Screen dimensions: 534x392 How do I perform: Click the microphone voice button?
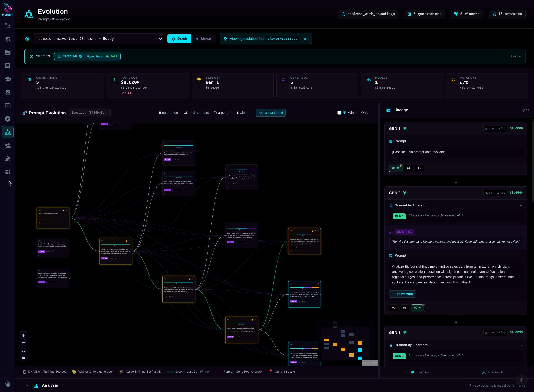click(522, 380)
